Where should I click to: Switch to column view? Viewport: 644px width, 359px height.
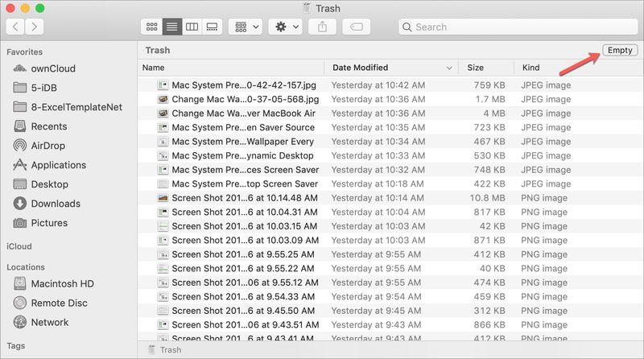pos(192,27)
